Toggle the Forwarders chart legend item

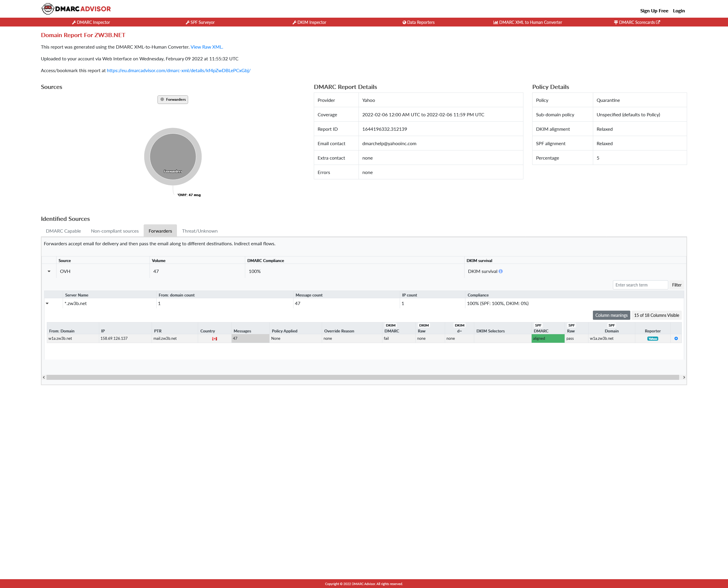[173, 100]
